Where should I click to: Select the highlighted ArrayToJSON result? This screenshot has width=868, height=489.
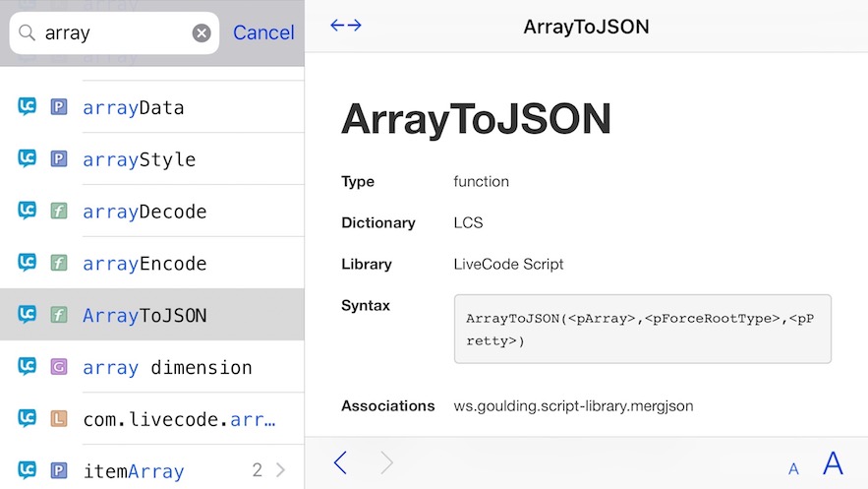point(145,315)
